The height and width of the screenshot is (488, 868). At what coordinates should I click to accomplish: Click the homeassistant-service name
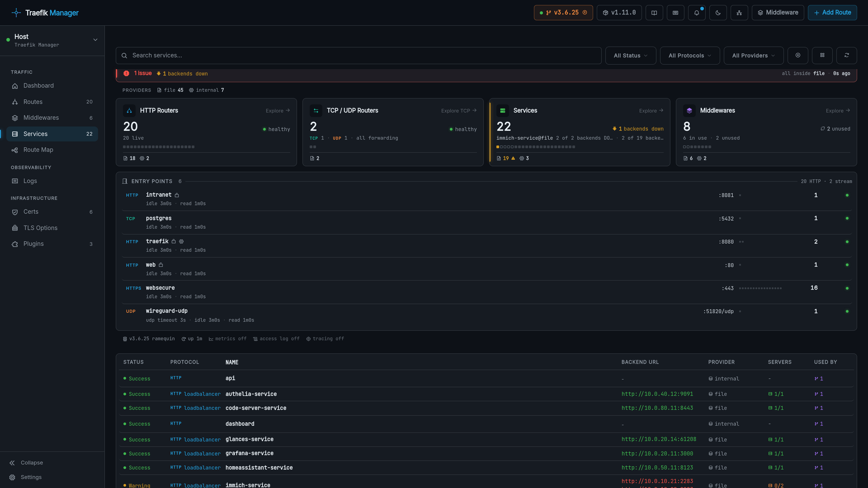pos(259,468)
